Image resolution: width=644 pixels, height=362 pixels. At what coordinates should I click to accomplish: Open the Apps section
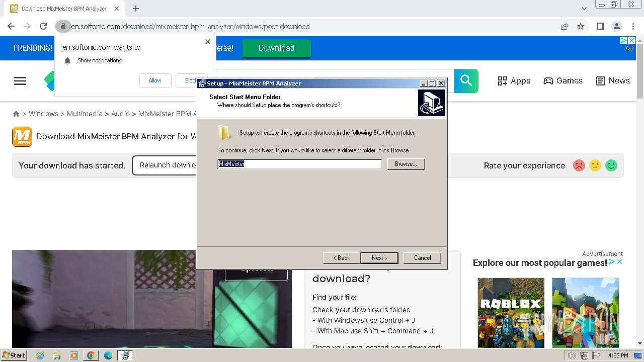[x=514, y=81]
